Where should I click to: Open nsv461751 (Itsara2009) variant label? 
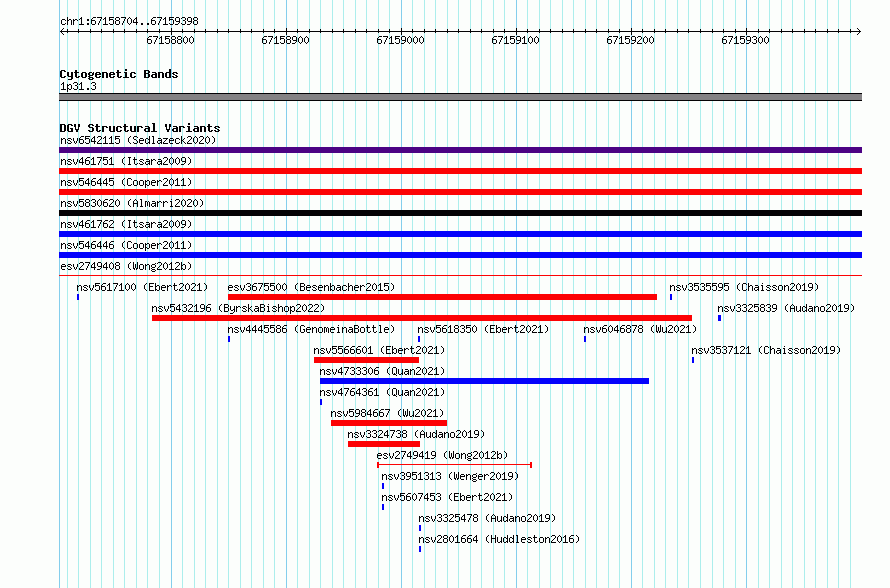pos(126,161)
